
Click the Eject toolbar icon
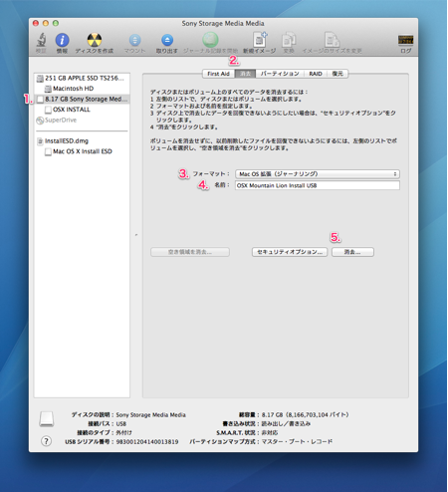167,40
